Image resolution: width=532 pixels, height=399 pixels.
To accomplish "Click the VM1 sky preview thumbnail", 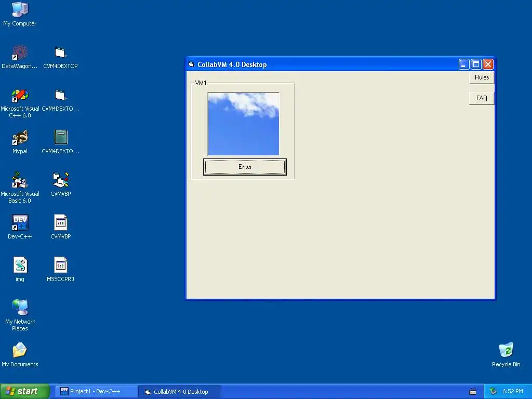I will click(243, 124).
